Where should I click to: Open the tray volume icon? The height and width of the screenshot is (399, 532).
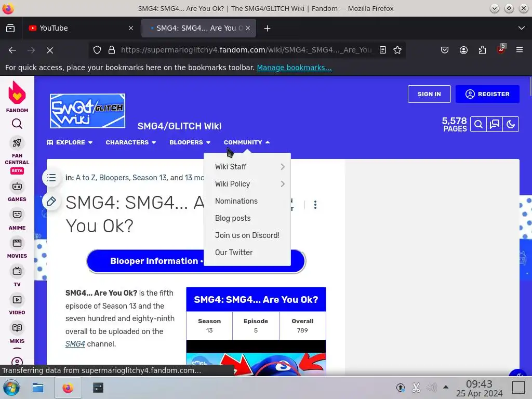(431, 388)
